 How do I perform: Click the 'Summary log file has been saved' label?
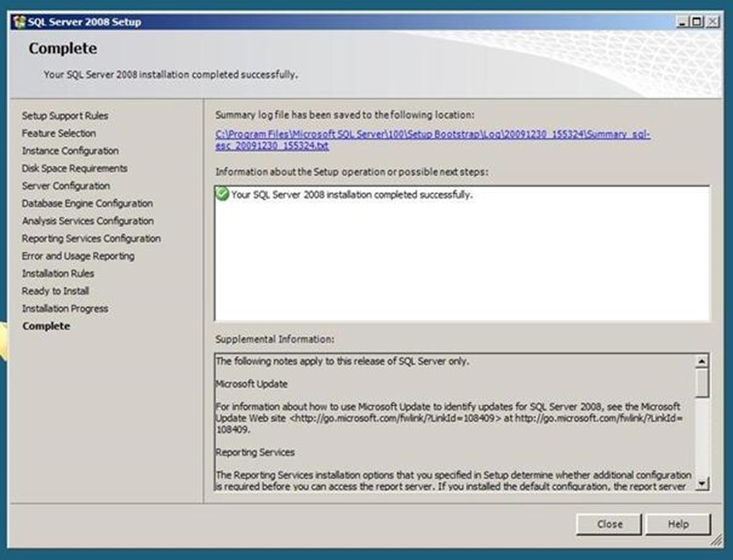coord(345,115)
